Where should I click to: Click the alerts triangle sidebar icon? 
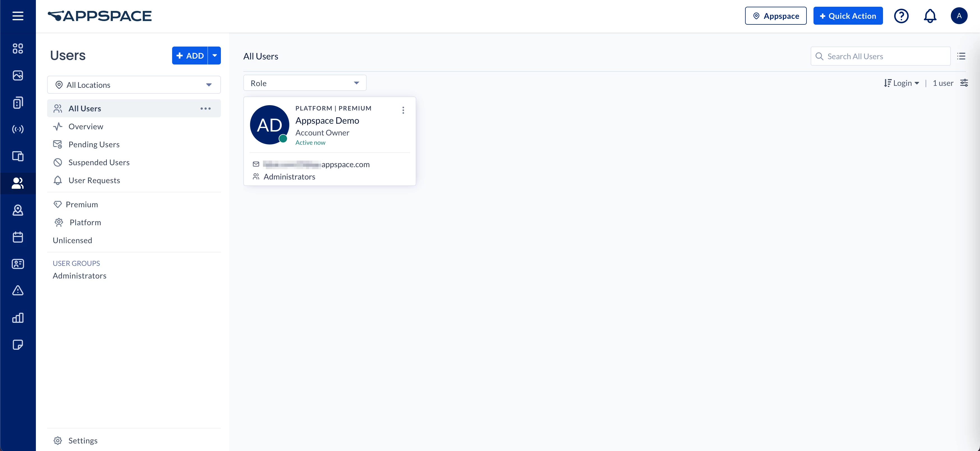pyautogui.click(x=17, y=291)
